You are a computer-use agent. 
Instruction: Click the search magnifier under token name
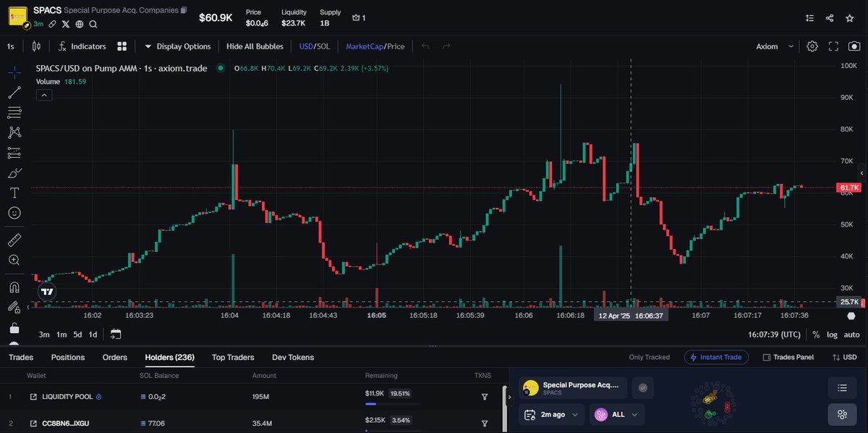(93, 24)
